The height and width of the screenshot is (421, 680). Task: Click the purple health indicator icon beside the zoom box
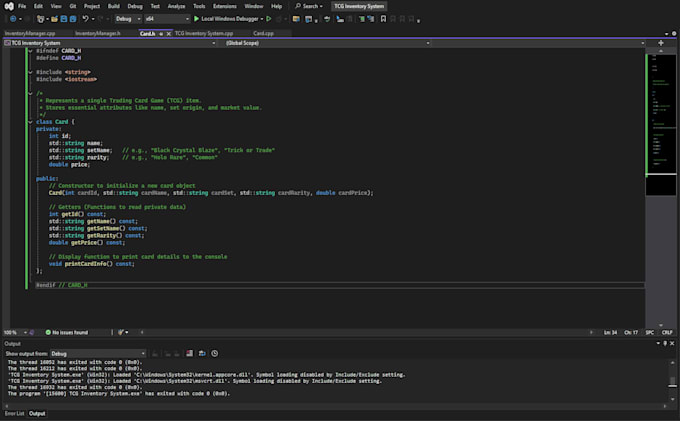tap(32, 332)
